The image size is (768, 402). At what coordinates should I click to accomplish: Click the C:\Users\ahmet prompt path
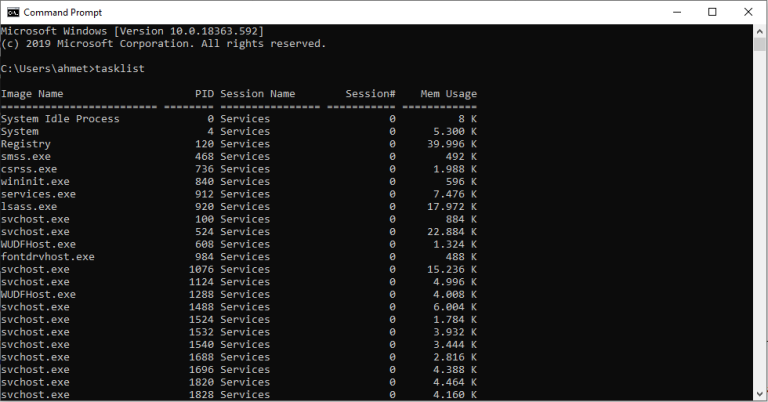tap(47, 69)
